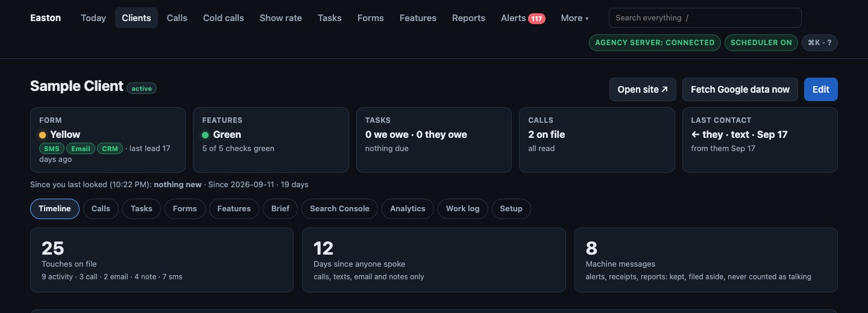
Task: Open Show rate page
Action: [x=281, y=18]
